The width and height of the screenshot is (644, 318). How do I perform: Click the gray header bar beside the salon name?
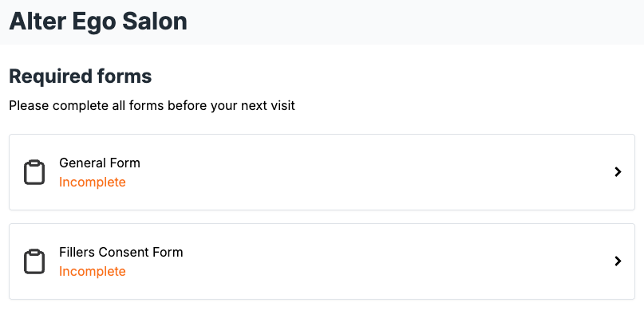point(411,22)
